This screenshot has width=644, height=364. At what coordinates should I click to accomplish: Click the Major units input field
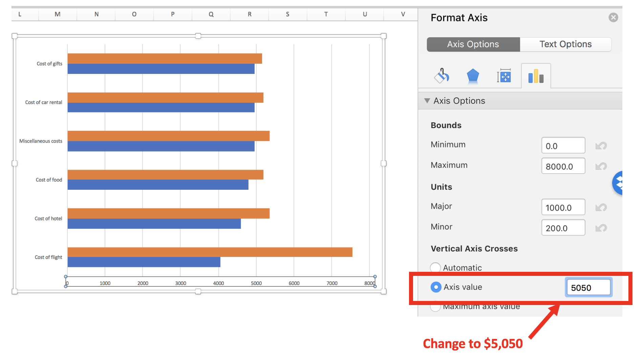coord(563,207)
